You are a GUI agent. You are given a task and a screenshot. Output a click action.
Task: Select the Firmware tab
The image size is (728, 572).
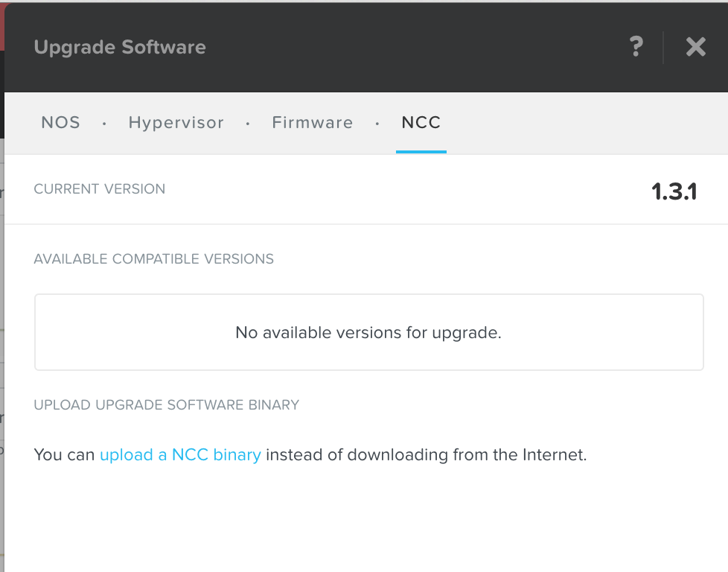click(x=313, y=123)
